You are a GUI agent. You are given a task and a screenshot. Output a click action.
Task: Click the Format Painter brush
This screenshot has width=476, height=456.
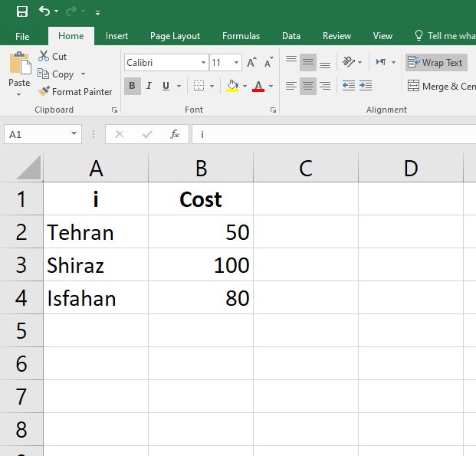click(x=44, y=92)
